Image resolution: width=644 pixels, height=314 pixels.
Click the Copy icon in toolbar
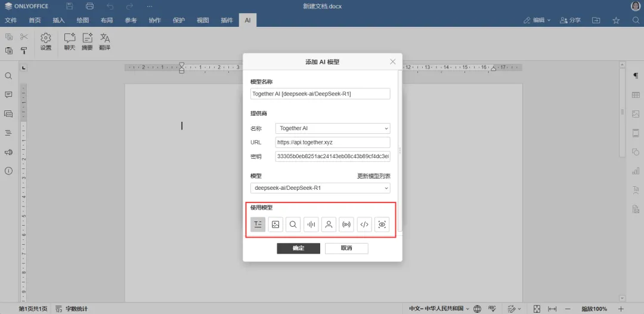[8, 37]
